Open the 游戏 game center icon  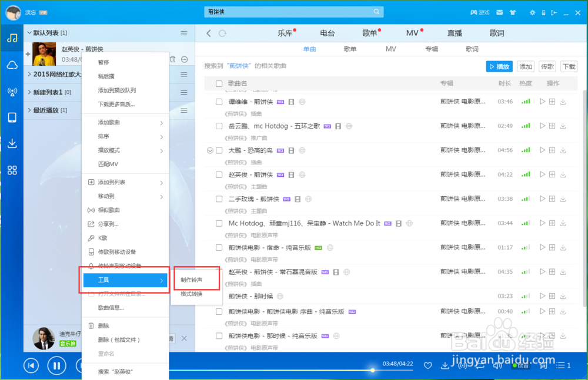(x=480, y=12)
